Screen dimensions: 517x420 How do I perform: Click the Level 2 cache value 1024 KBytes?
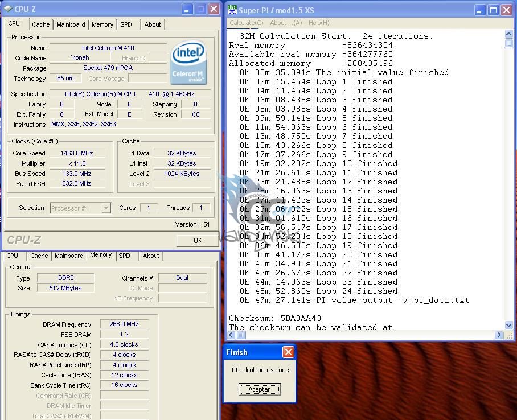(x=182, y=174)
